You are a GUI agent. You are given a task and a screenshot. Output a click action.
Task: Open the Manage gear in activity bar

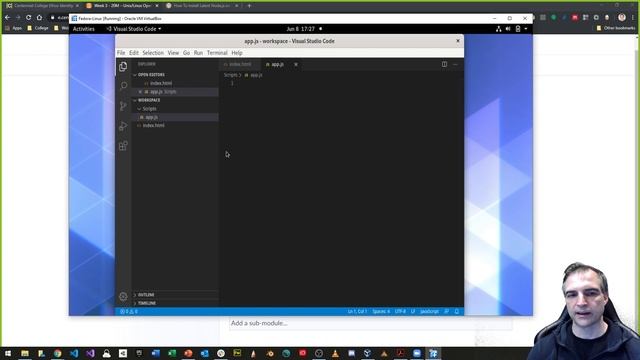click(x=123, y=297)
